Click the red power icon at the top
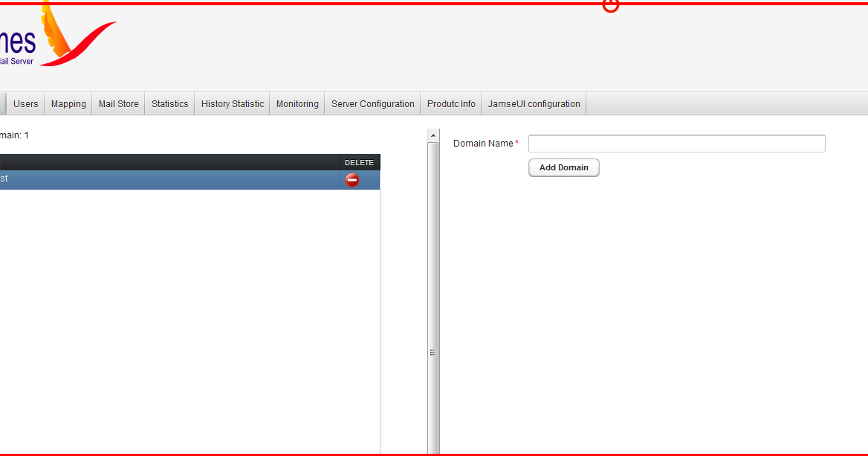Viewport: 868px width, 456px height. (611, 6)
